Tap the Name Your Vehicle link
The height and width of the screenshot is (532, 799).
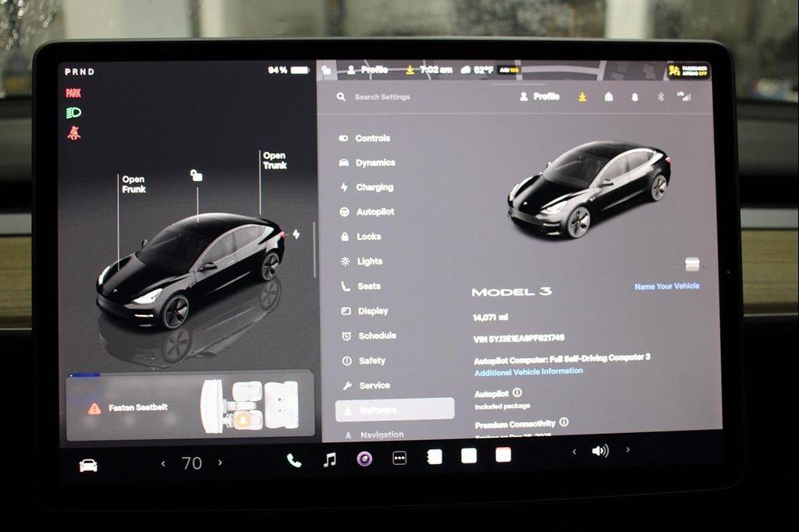point(666,286)
